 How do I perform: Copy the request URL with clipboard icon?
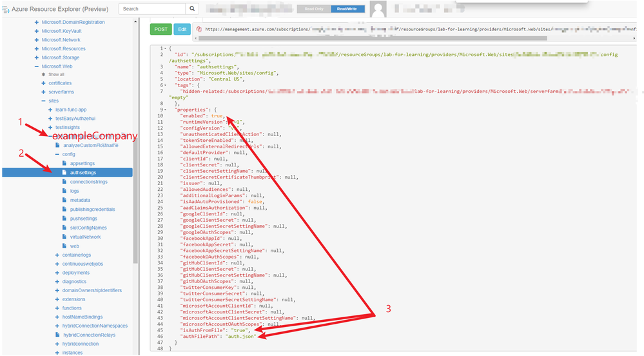[x=199, y=29]
